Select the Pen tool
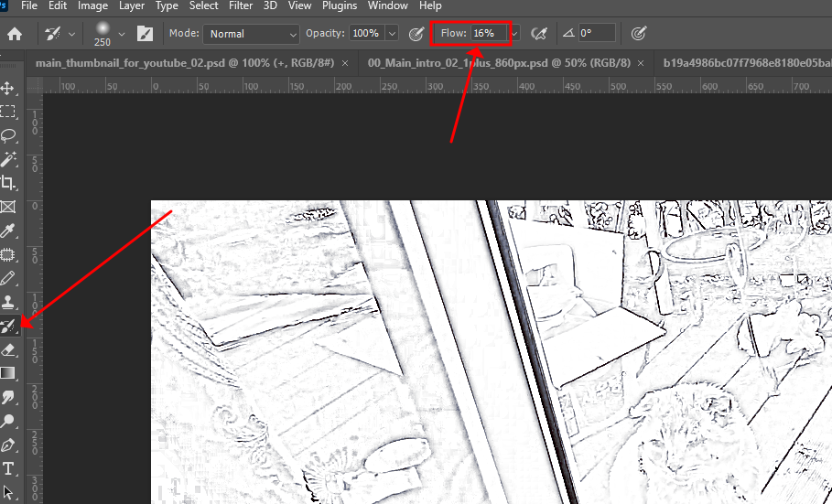 tap(7, 445)
